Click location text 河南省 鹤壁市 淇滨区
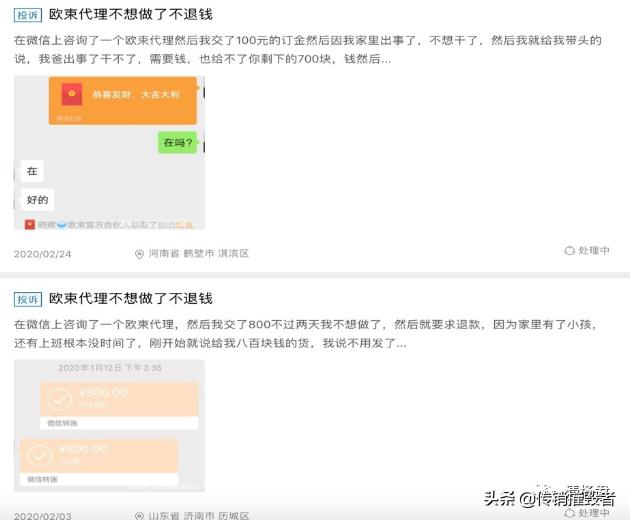 click(x=199, y=253)
